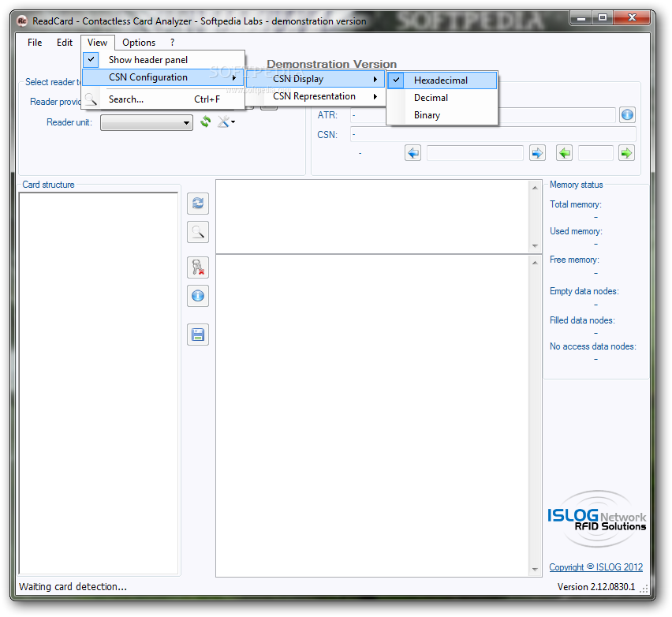Expand the CSN Representation submenu
Screen dimensions: 672x617
coord(315,96)
